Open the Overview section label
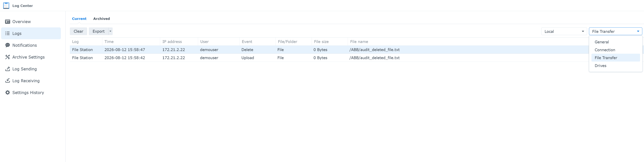Image resolution: width=644 pixels, height=162 pixels. point(22,22)
